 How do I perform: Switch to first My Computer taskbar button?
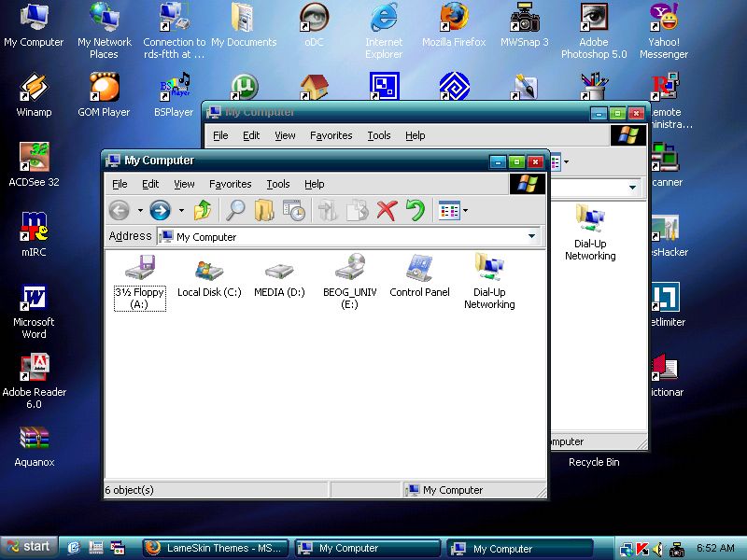(x=367, y=548)
